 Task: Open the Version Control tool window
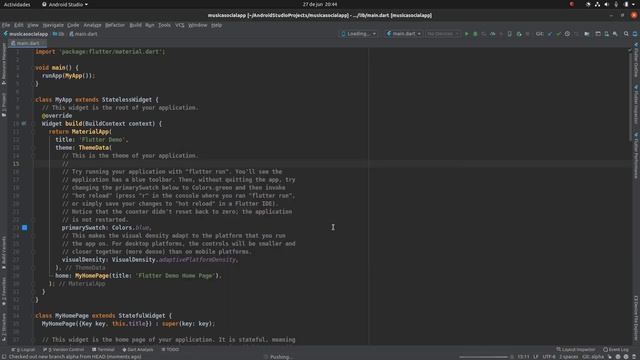pyautogui.click(x=64, y=349)
